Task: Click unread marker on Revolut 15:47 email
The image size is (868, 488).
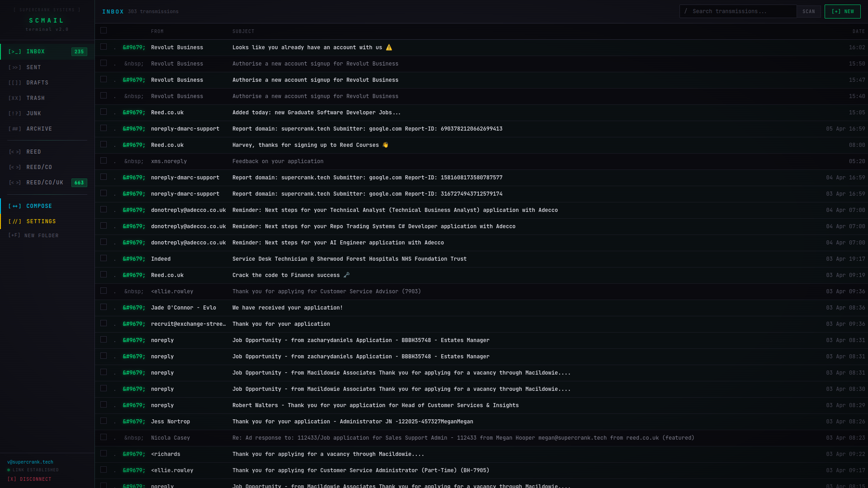Action: pyautogui.click(x=134, y=80)
